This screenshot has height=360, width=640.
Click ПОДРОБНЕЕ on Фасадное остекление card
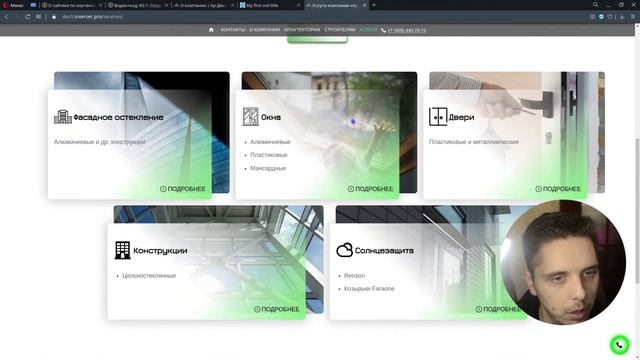point(183,189)
